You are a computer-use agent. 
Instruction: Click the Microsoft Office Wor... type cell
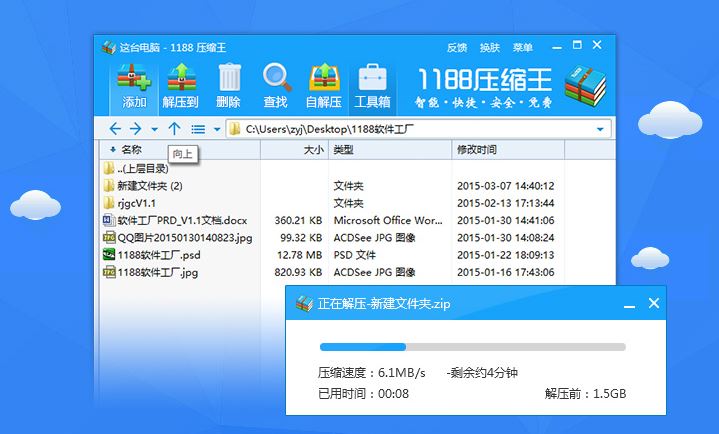(x=388, y=221)
